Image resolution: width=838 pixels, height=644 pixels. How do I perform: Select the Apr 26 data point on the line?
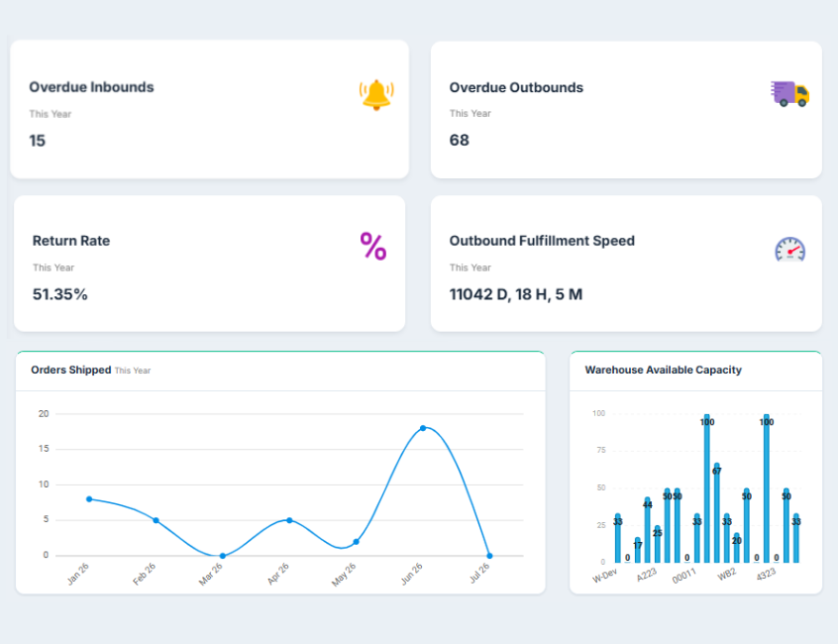[289, 520]
